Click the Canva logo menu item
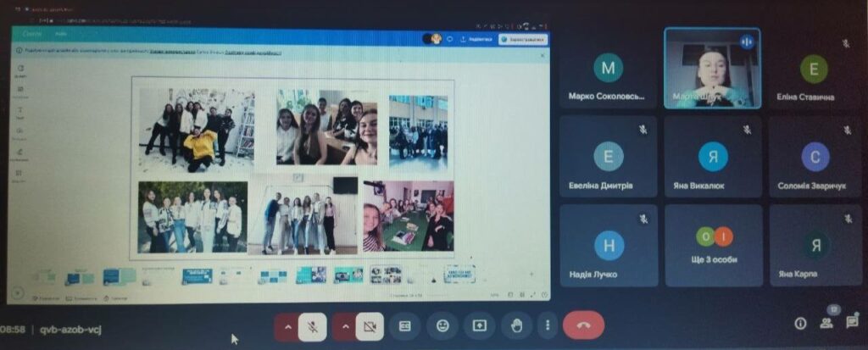Viewport: 868px width, 350px height. 32,34
